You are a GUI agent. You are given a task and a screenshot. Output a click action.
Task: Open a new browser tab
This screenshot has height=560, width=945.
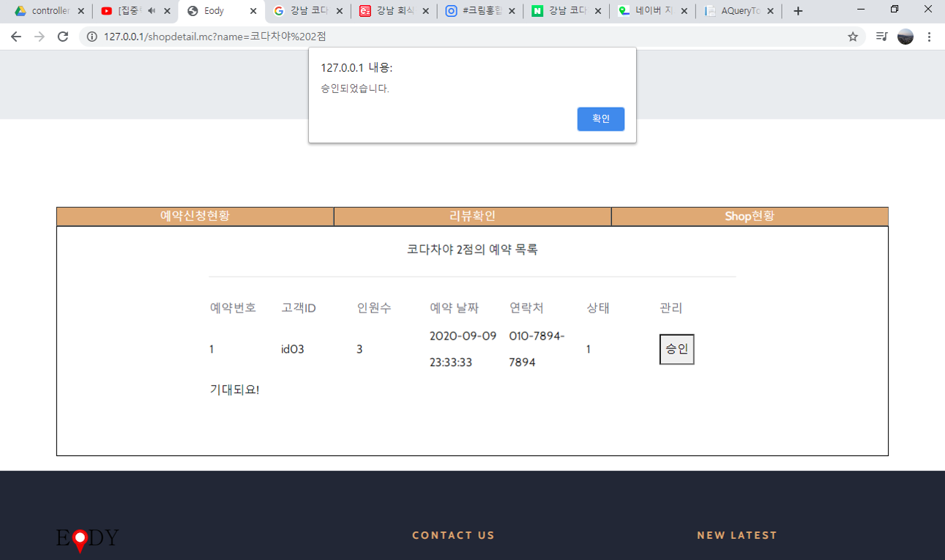click(798, 11)
